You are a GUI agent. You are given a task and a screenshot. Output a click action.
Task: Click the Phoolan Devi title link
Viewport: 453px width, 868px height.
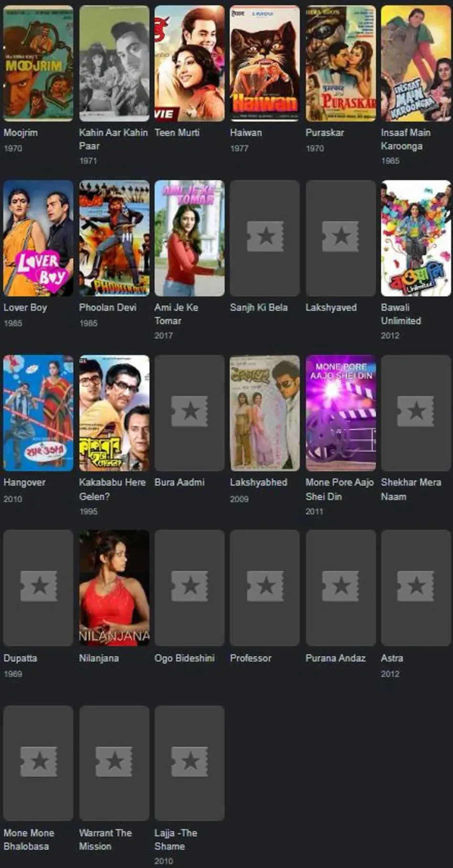108,307
